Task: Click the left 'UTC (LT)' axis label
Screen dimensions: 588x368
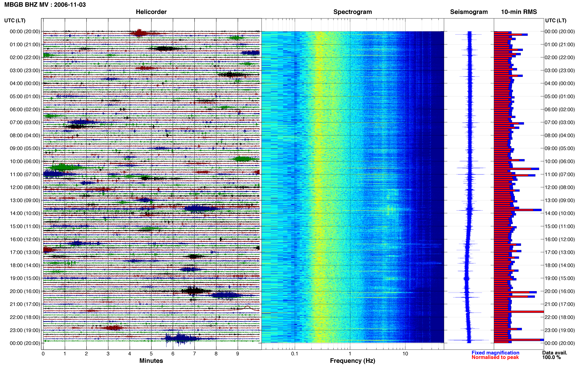Action: tap(15, 20)
